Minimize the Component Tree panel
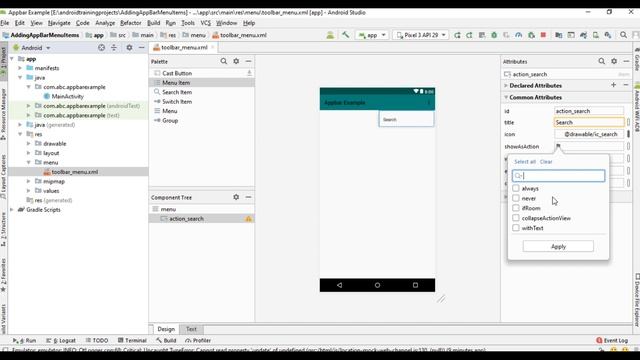This screenshot has width=640, height=360. coord(248,197)
